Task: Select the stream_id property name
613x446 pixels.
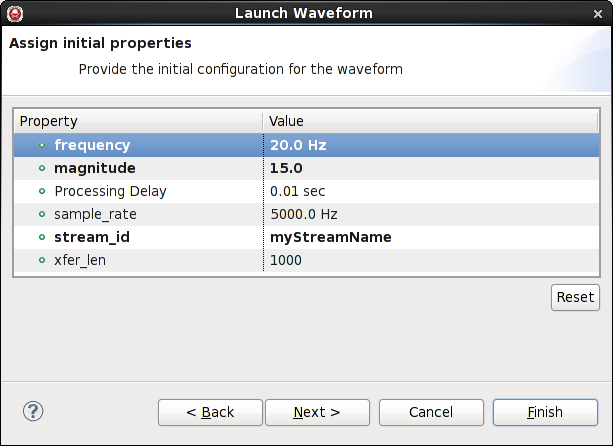Action: point(92,237)
